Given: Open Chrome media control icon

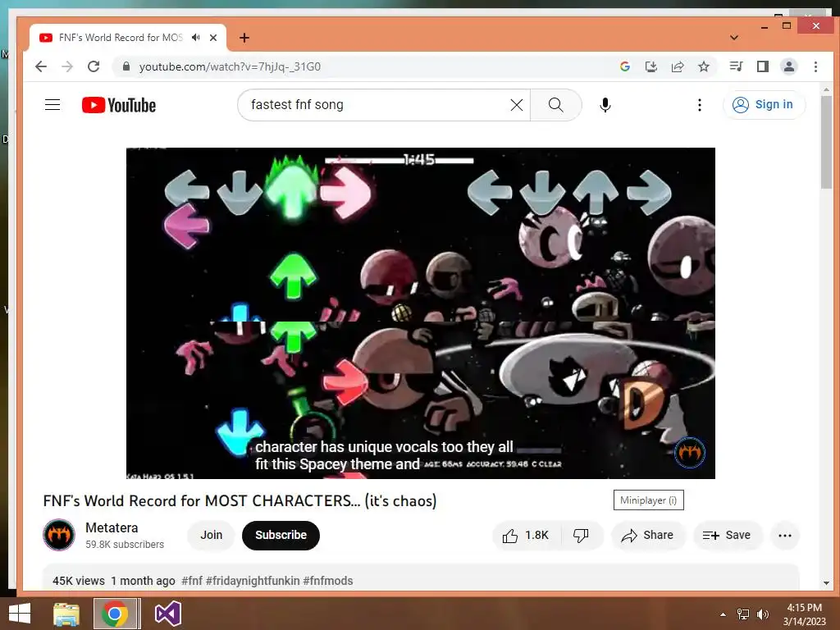Looking at the screenshot, I should click(x=736, y=66).
